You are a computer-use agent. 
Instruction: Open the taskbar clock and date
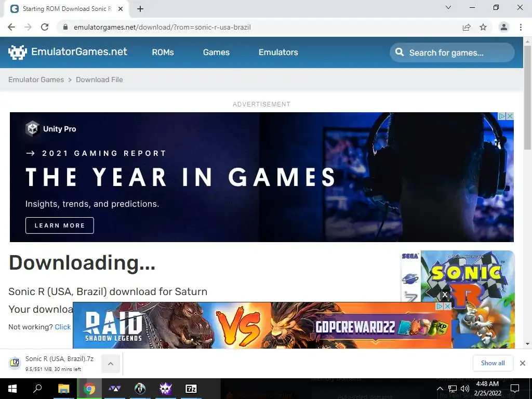click(487, 389)
